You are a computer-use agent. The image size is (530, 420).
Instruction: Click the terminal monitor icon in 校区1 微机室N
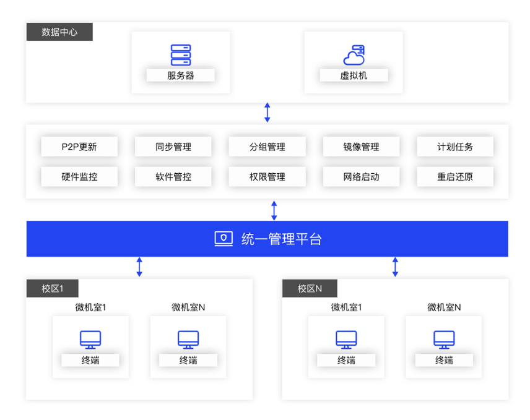[x=188, y=340]
